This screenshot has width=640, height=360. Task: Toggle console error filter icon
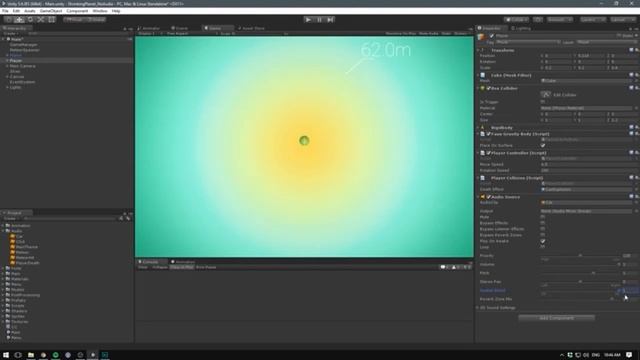point(467,267)
